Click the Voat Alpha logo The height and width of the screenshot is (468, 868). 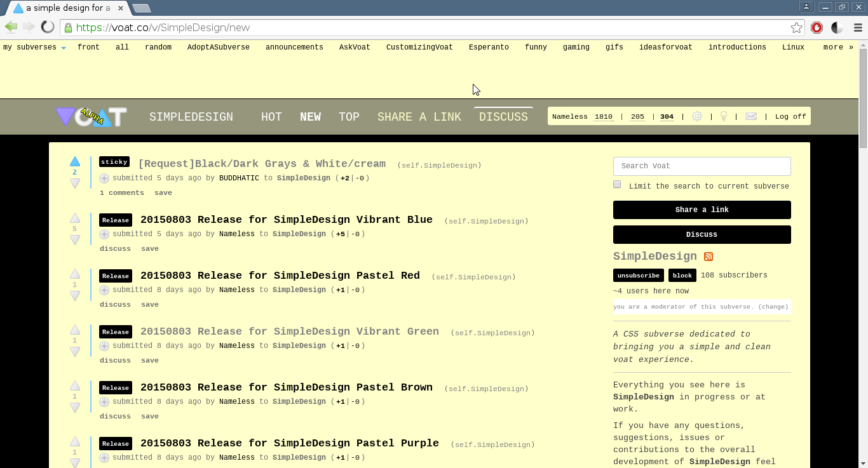[x=92, y=117]
